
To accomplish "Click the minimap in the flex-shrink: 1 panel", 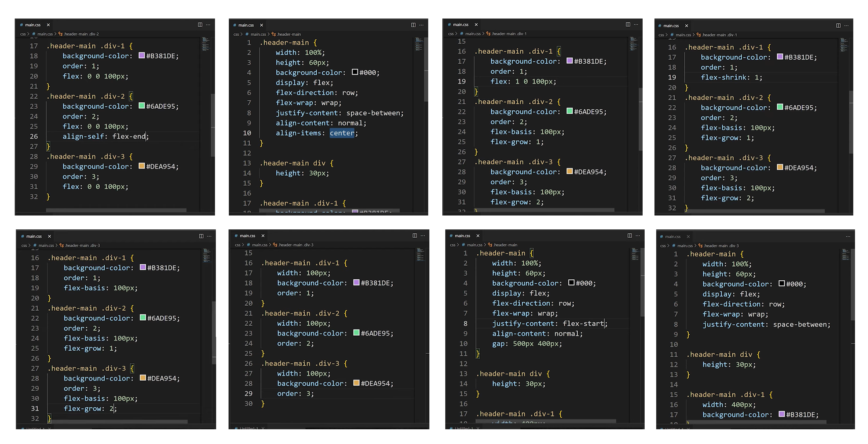I will [843, 45].
